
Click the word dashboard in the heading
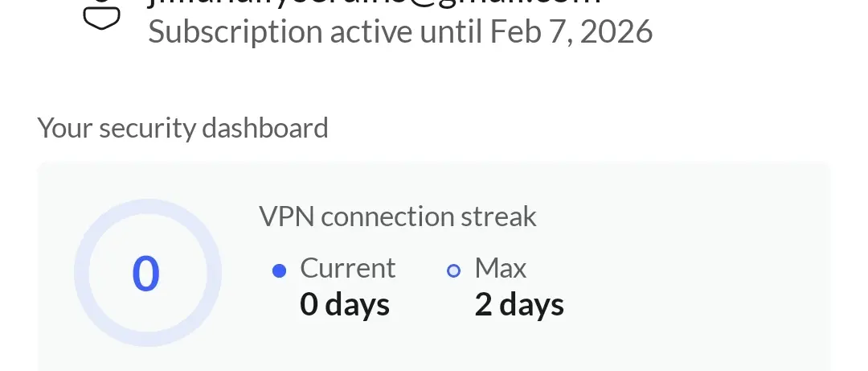pyautogui.click(x=265, y=127)
